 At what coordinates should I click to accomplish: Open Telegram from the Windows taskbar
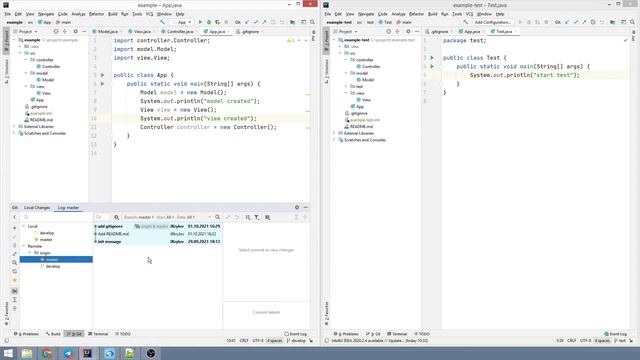[68, 353]
